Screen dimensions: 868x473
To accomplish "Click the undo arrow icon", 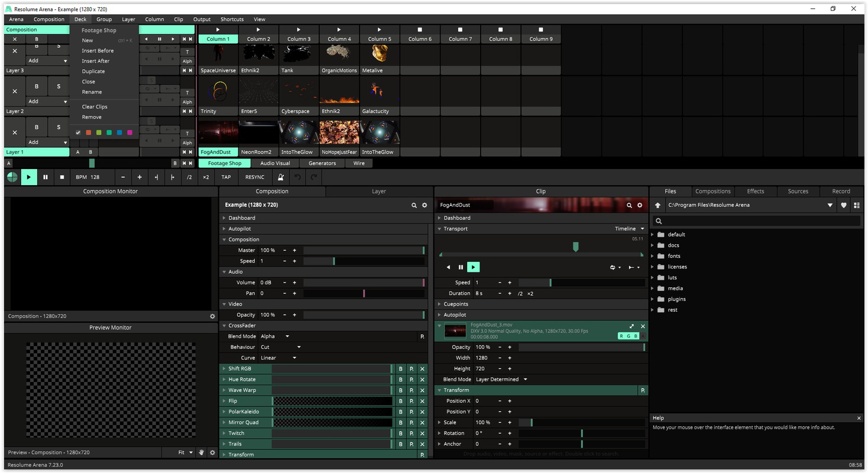I will tap(297, 177).
